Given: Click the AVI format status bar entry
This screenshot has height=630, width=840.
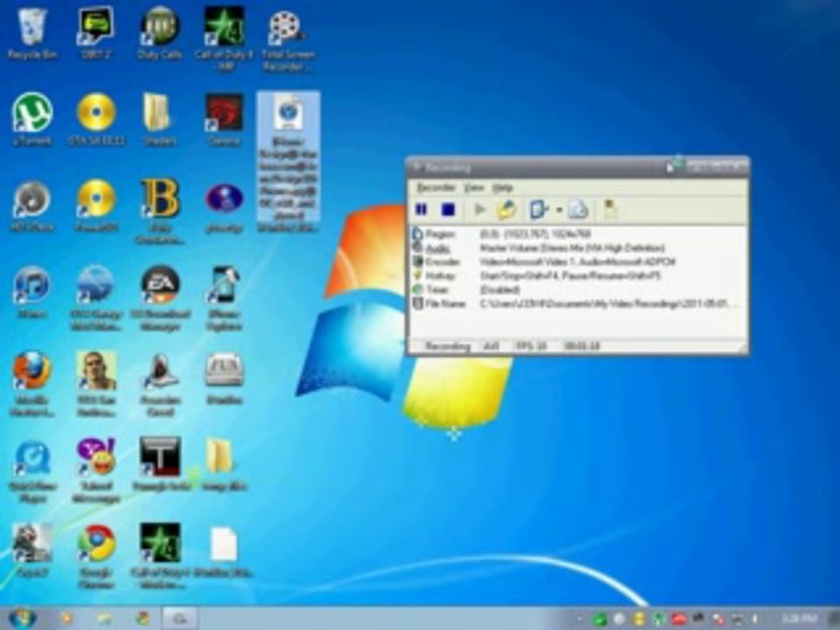Looking at the screenshot, I should 491,346.
